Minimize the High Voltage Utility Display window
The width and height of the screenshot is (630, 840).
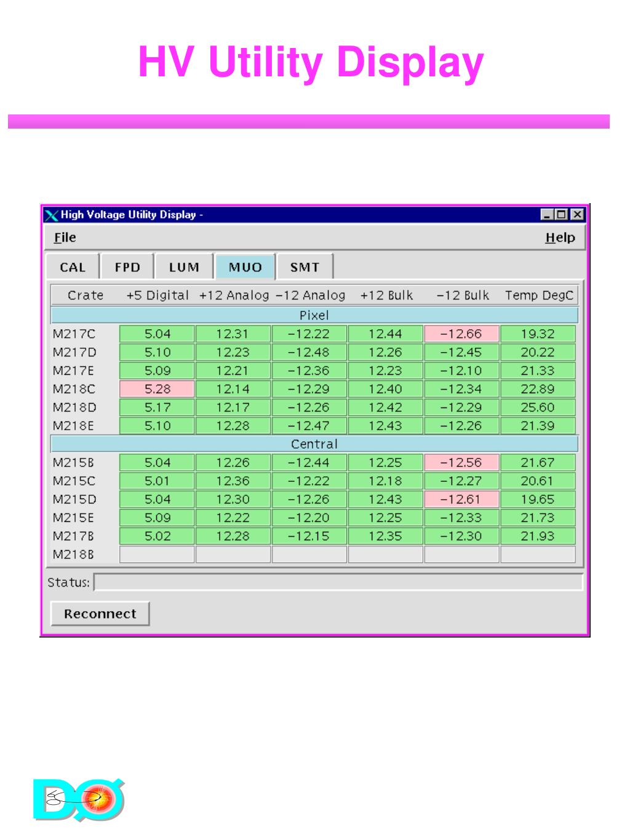click(x=548, y=215)
